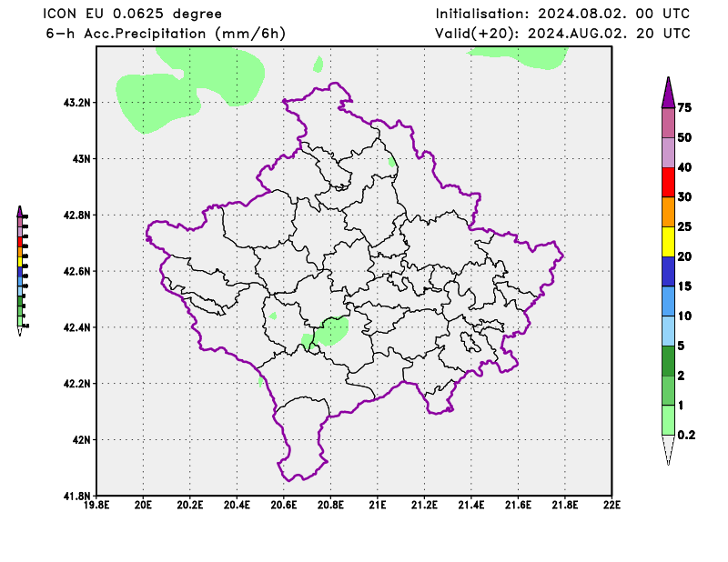The height and width of the screenshot is (562, 728).
Task: Click the 21.8E longitude label
Action: (x=565, y=505)
